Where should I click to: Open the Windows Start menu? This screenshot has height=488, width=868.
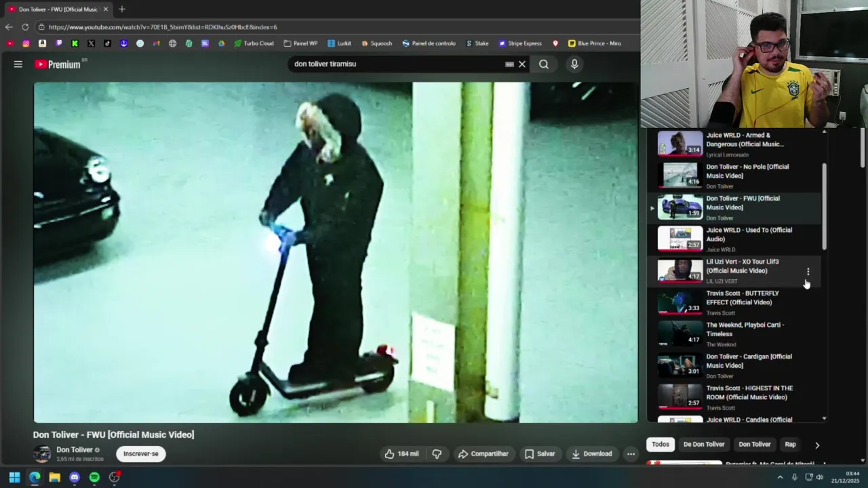(14, 477)
